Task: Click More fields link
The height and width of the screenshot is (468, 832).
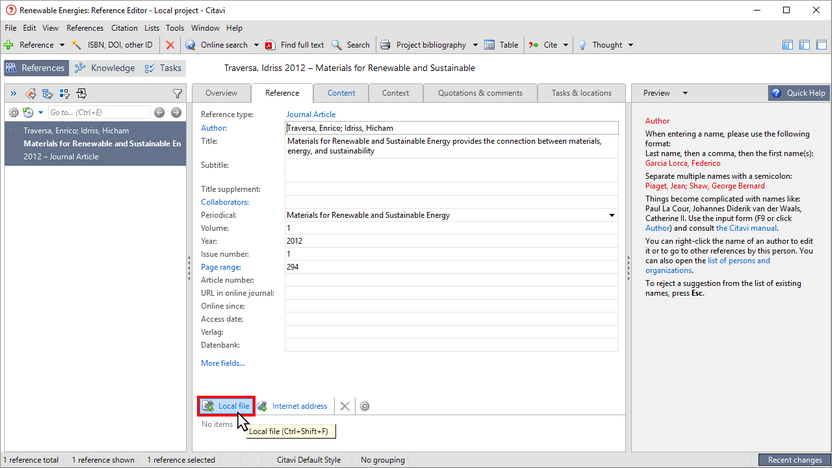Action: [223, 363]
